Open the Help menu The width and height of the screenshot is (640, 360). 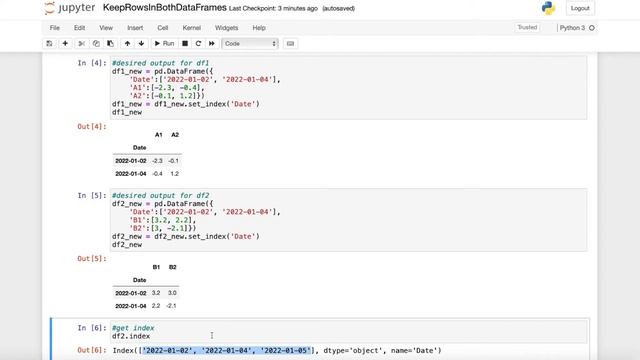[x=259, y=28]
